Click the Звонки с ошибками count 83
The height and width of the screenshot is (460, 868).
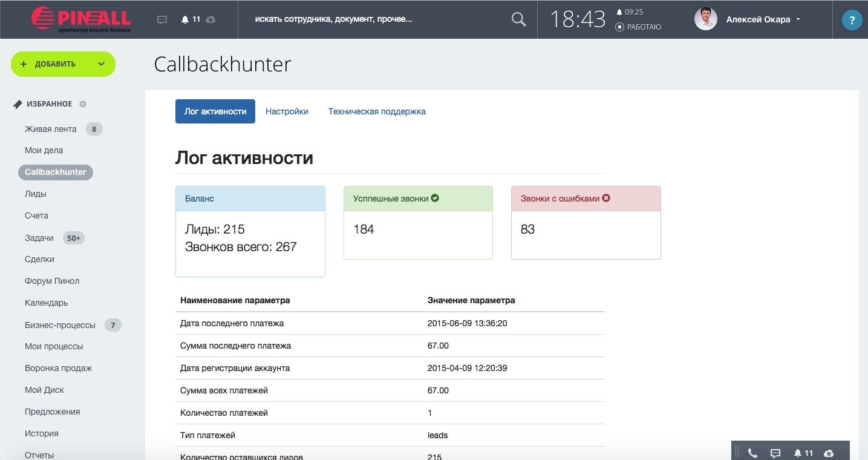[x=527, y=229]
